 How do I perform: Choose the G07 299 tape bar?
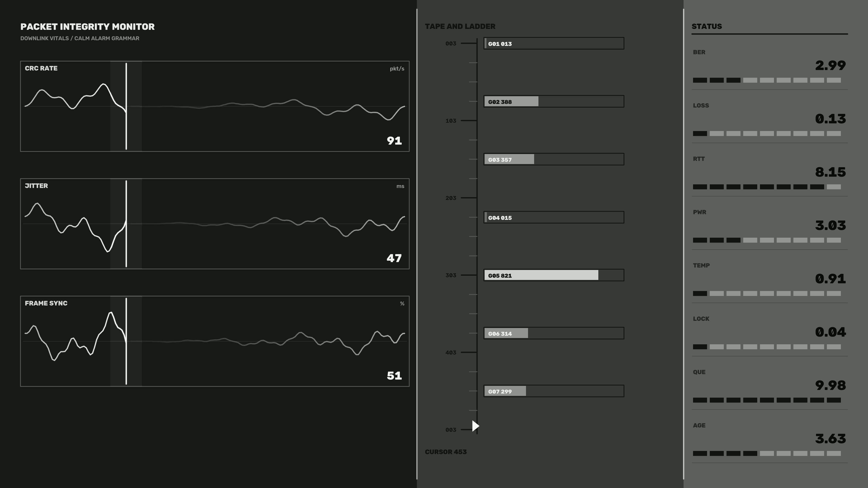pyautogui.click(x=554, y=391)
